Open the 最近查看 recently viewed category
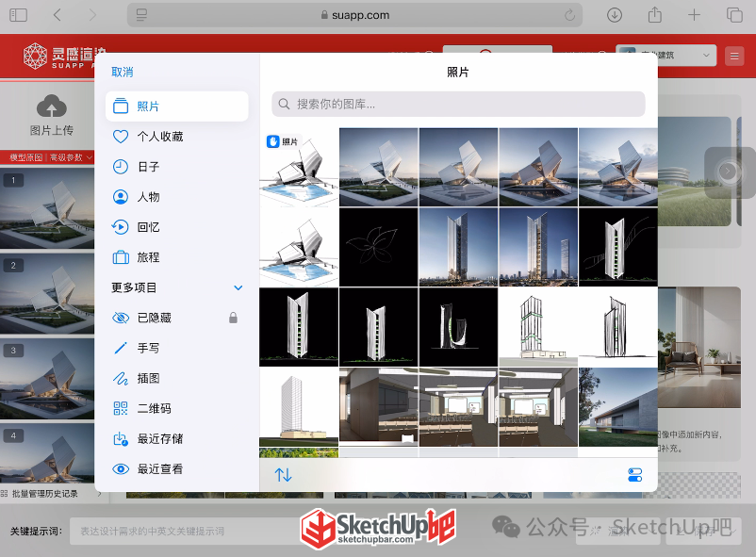 point(177,469)
